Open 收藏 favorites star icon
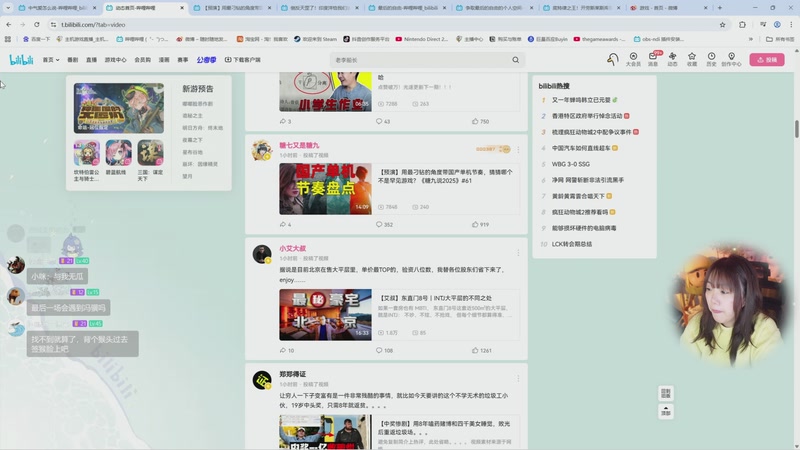The image size is (800, 450). (692, 59)
